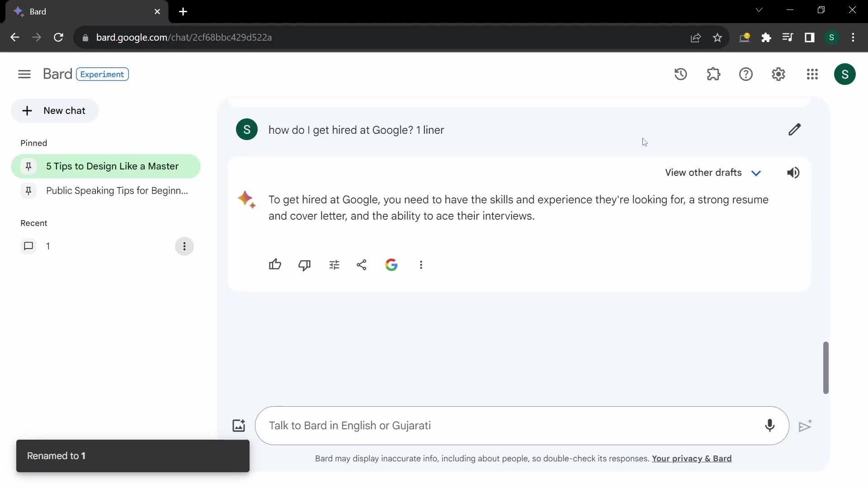Click the microphone voice input icon
868x488 pixels.
[x=769, y=426]
